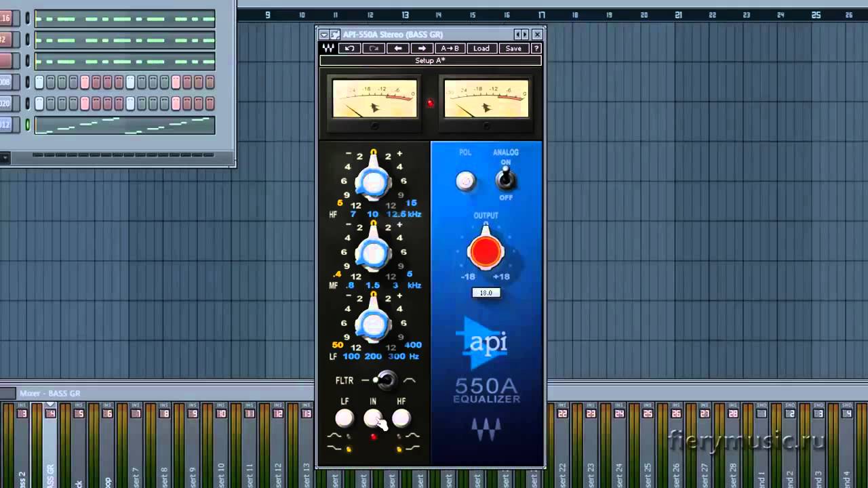Click bar 25 on playlist timeline ruler
The height and width of the screenshot is (488, 868).
[816, 15]
